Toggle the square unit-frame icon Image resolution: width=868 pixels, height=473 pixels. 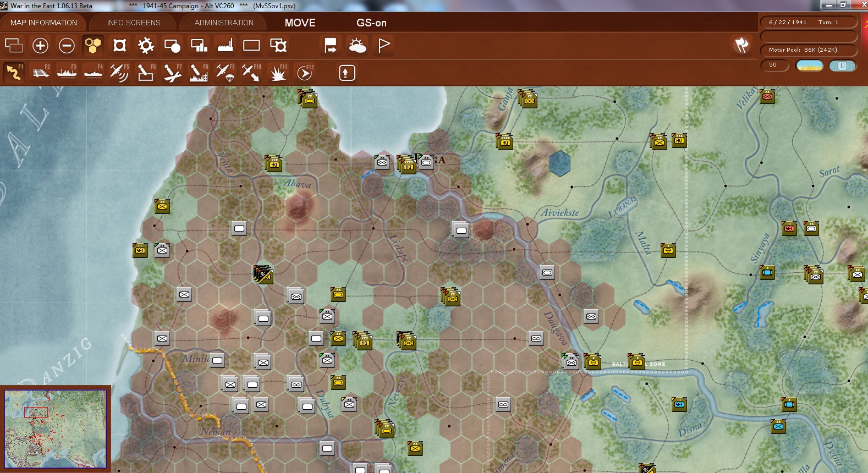point(119,45)
